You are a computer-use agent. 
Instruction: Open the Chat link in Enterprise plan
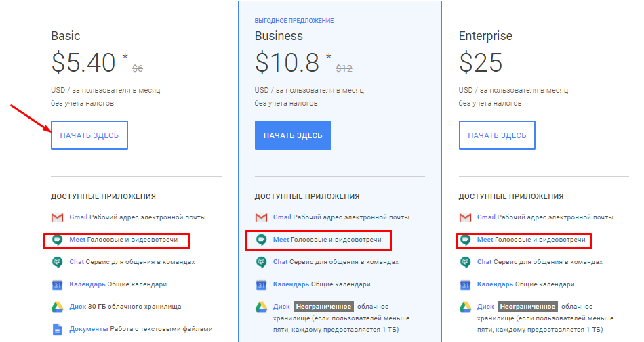pos(485,262)
